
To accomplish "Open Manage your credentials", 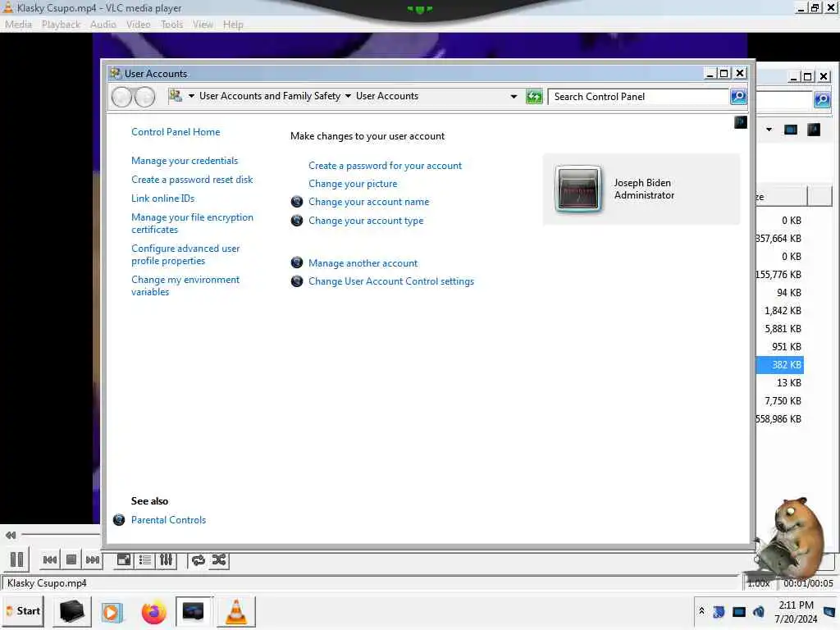I will tap(185, 161).
